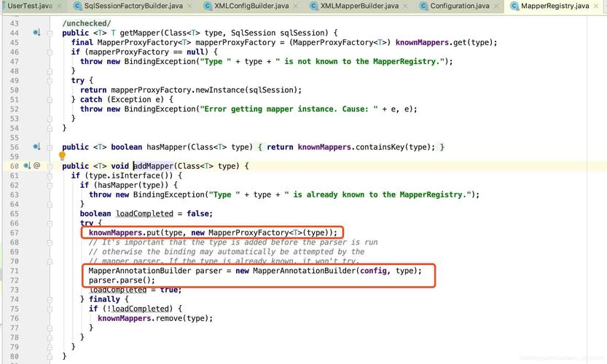Collapse the comment block fold at line 68
This screenshot has height=364, width=607.
50,242
